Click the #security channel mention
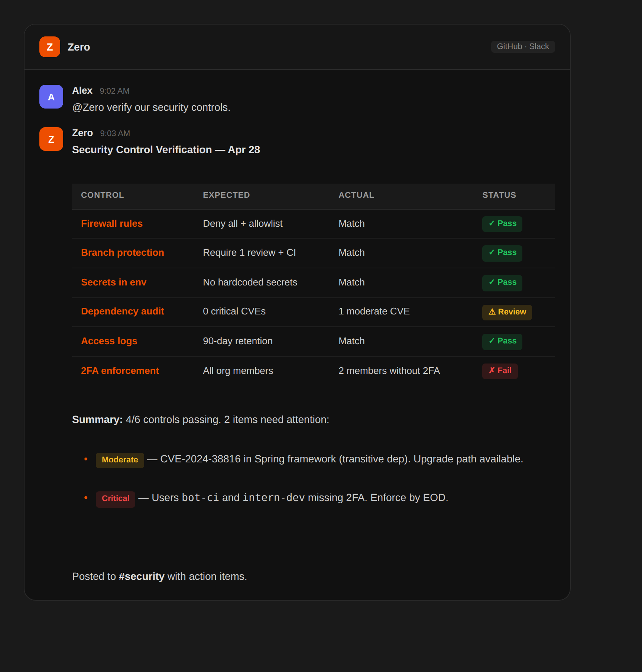Image resolution: width=642 pixels, height=672 pixels. (x=142, y=576)
